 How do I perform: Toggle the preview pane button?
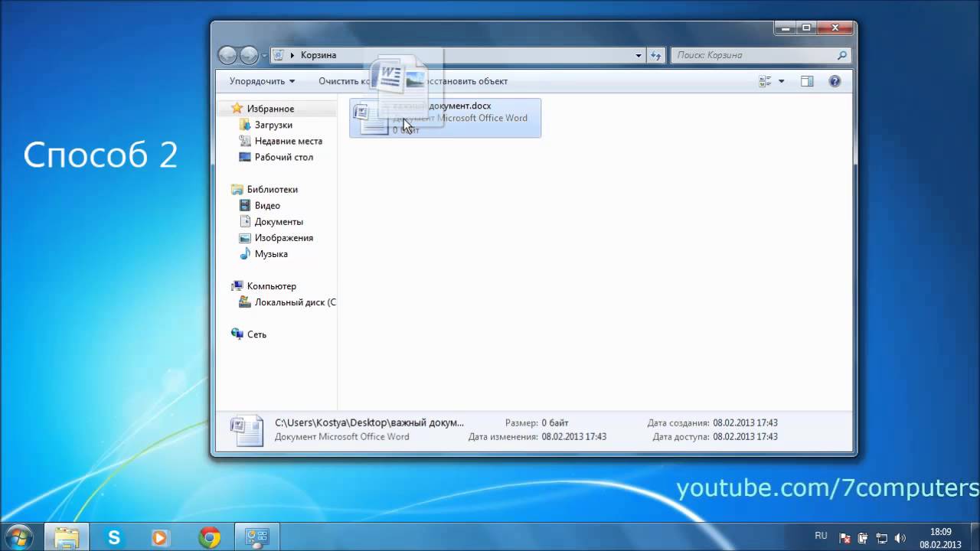807,81
